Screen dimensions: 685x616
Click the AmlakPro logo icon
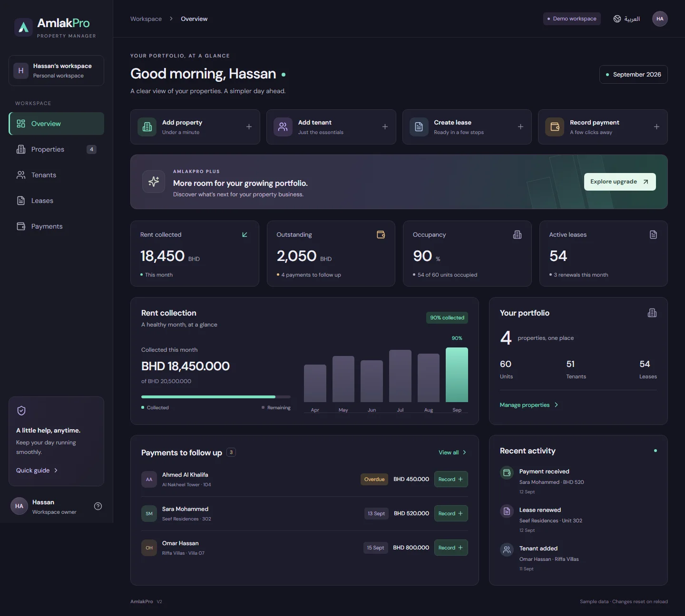23,28
